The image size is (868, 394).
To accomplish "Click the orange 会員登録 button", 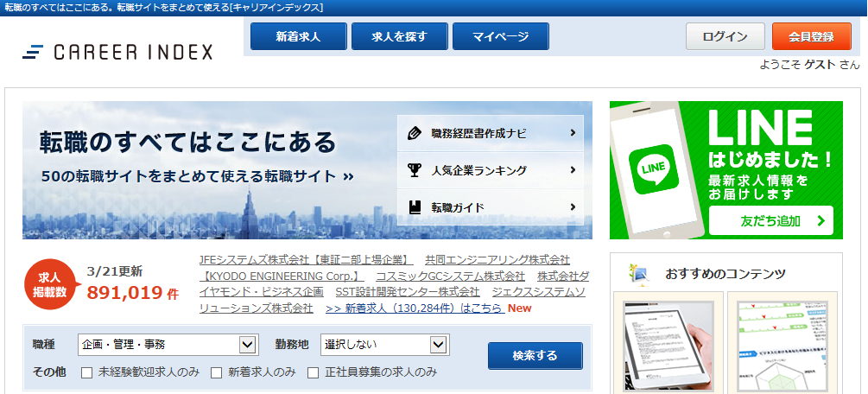I will [811, 36].
